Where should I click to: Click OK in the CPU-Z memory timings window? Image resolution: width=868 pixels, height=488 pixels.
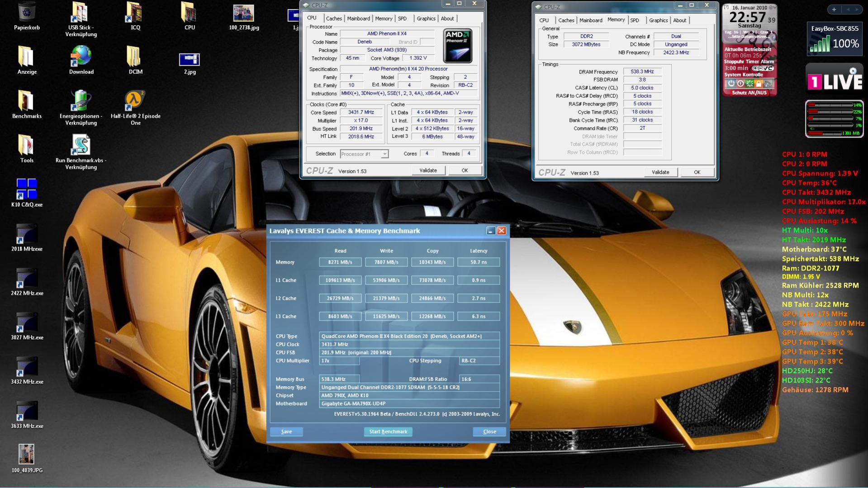click(x=697, y=172)
